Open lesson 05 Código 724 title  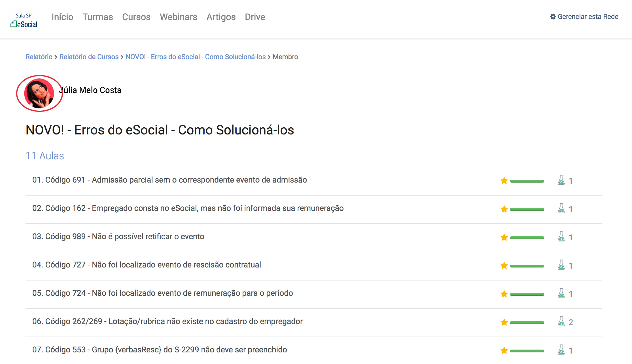point(162,293)
